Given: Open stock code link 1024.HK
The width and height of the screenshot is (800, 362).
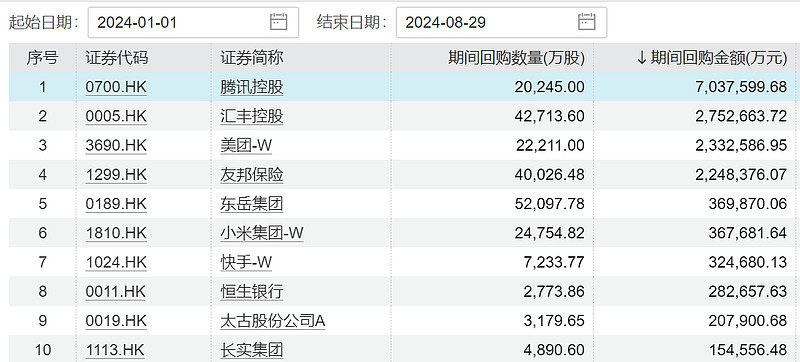Looking at the screenshot, I should (116, 263).
